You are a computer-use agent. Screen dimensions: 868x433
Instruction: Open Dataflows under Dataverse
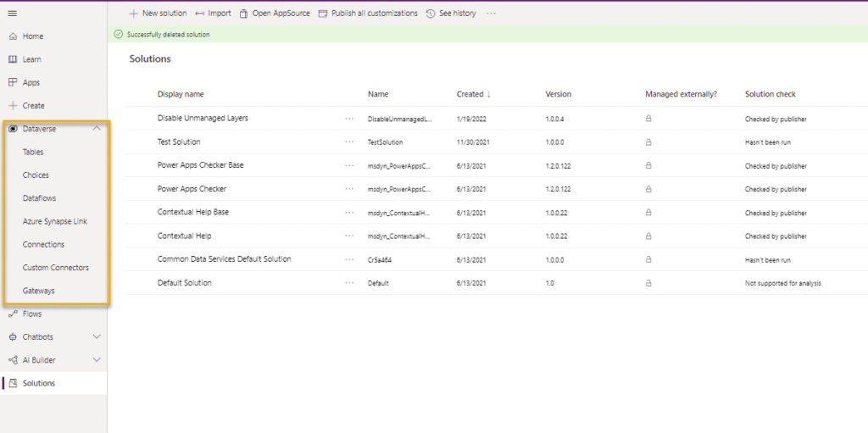click(39, 197)
